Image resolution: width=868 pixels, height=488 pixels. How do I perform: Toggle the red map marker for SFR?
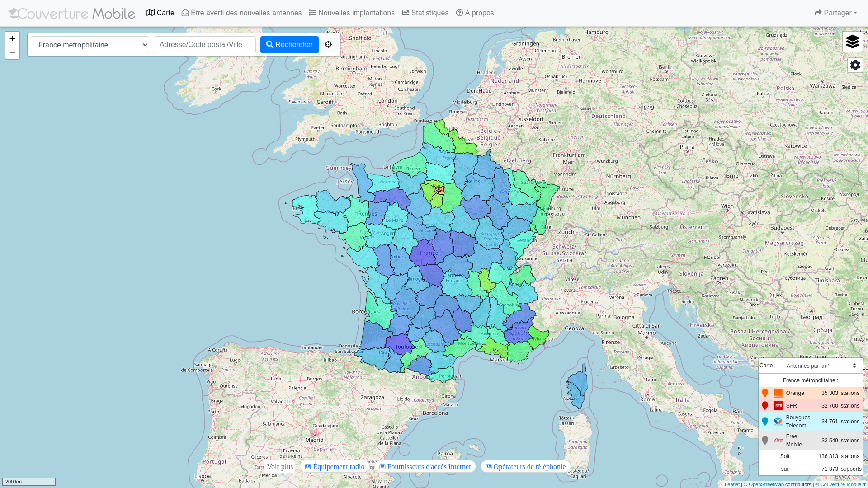765,406
